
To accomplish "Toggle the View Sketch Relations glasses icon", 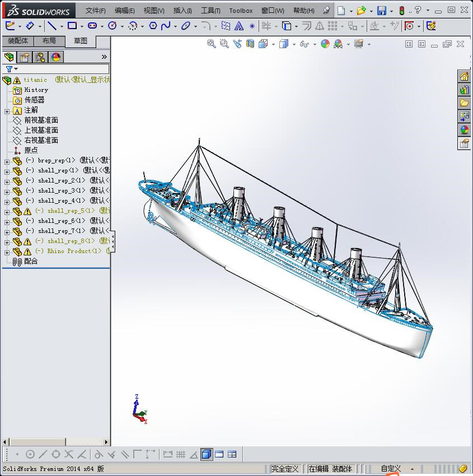I will point(305,44).
